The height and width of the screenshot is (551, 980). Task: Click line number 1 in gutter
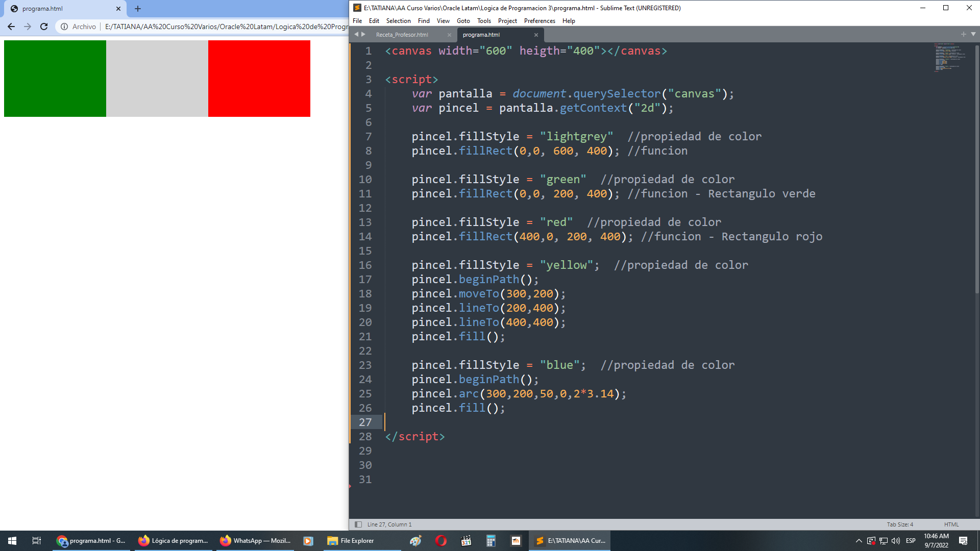[x=369, y=51]
